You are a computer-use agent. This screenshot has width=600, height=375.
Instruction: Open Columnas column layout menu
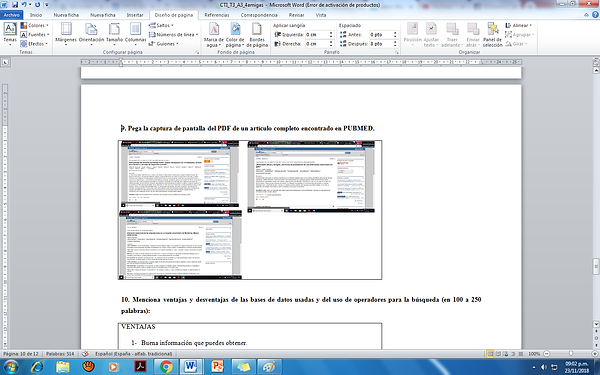click(x=135, y=34)
